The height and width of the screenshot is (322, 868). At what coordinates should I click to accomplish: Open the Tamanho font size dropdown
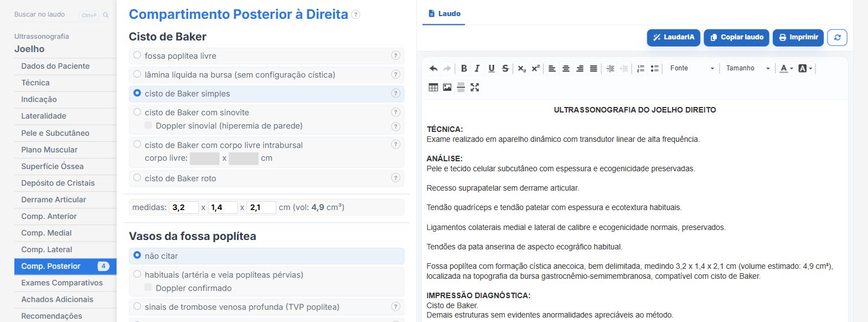748,69
